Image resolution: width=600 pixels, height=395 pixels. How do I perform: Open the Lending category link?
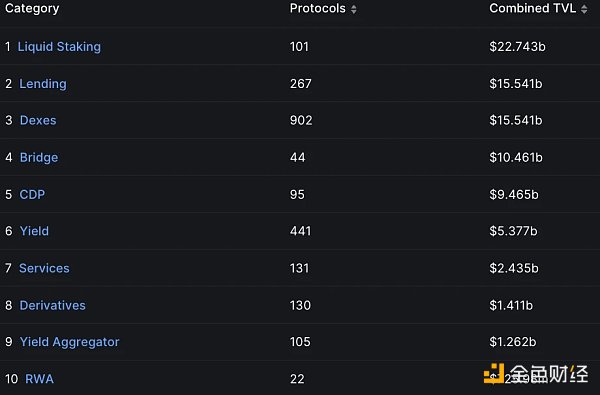click(43, 84)
